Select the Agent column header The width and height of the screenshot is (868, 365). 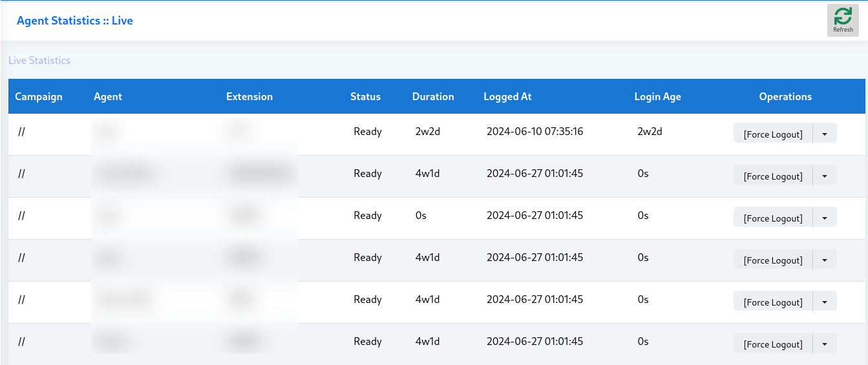click(x=108, y=96)
